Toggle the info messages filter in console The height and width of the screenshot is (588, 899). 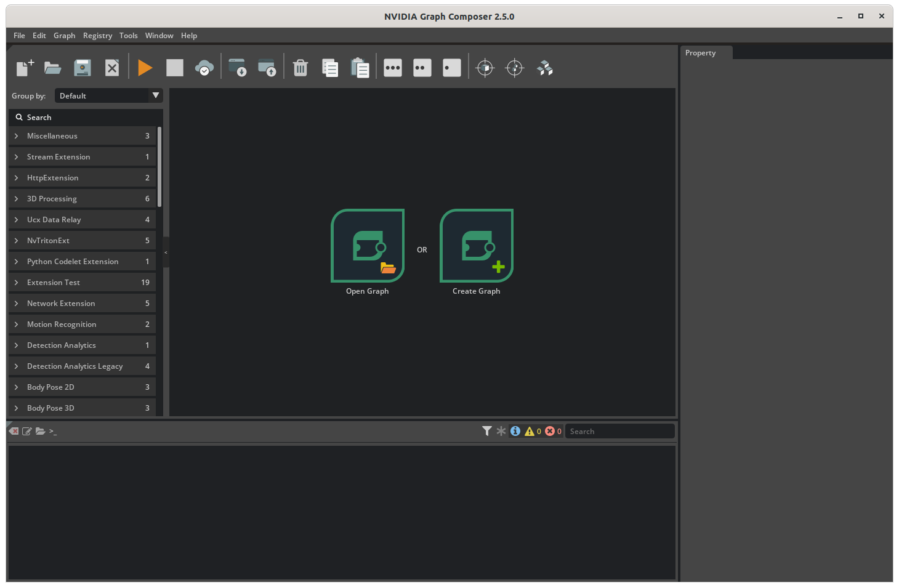coord(515,431)
